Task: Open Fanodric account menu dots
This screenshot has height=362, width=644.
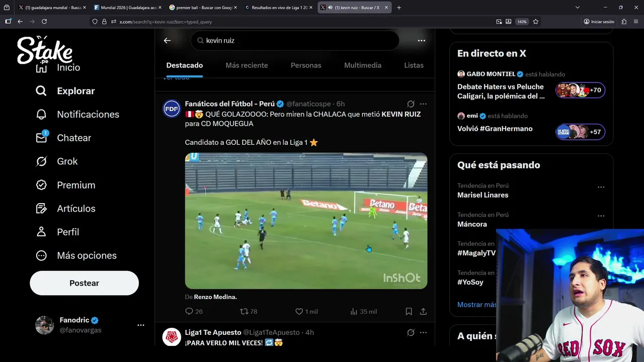Action: (141, 325)
